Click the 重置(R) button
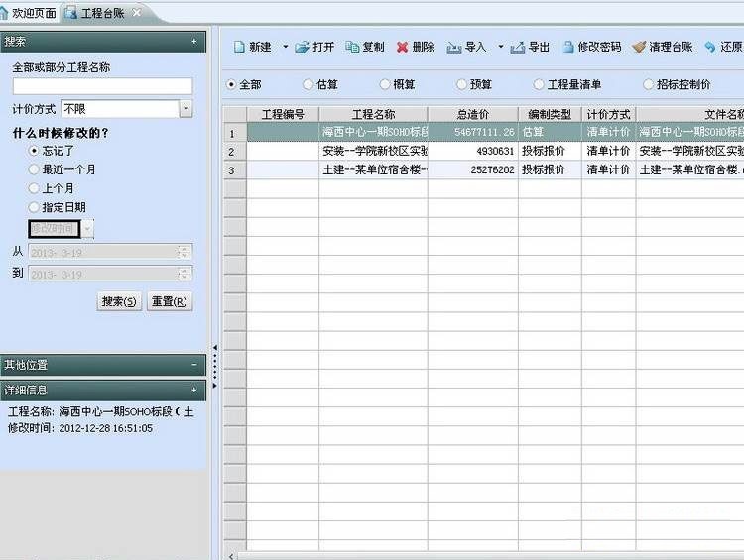 (x=170, y=301)
